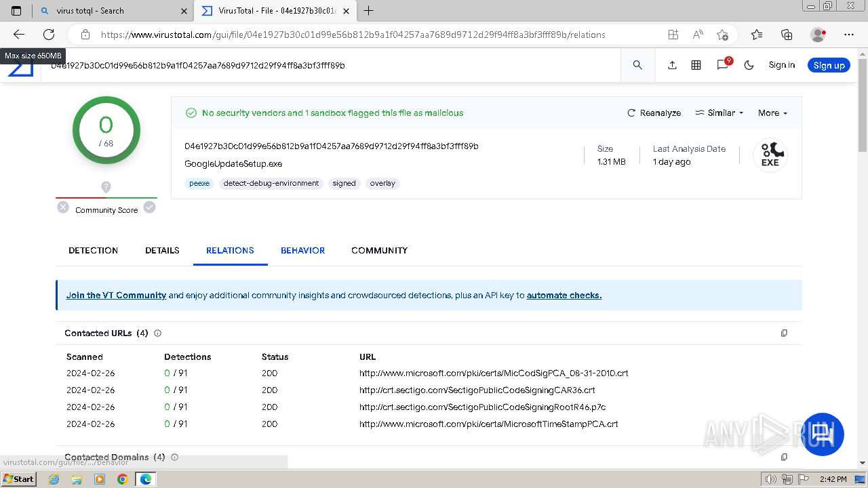Open File Explorer from taskbar
The width and height of the screenshot is (868, 488).
tap(77, 479)
